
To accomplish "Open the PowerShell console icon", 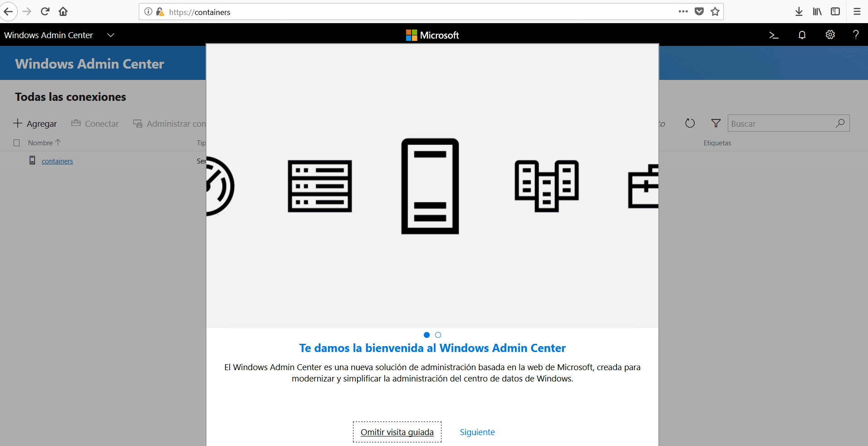I will coord(774,35).
